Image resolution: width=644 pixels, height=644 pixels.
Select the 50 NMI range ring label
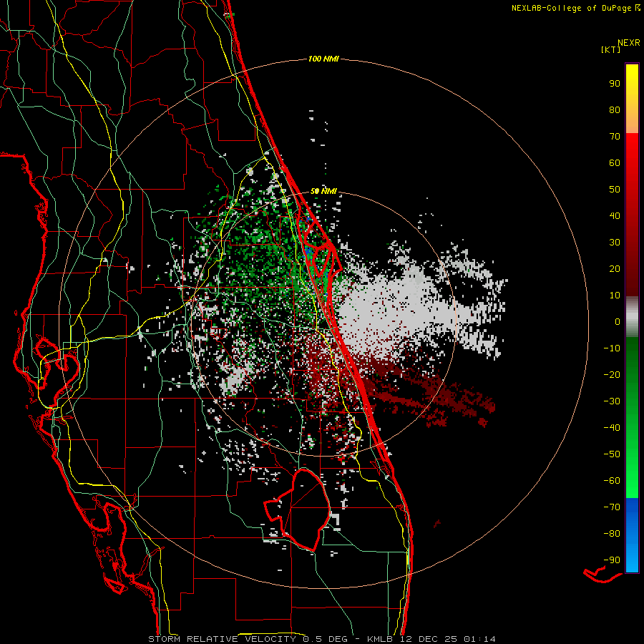click(x=323, y=191)
